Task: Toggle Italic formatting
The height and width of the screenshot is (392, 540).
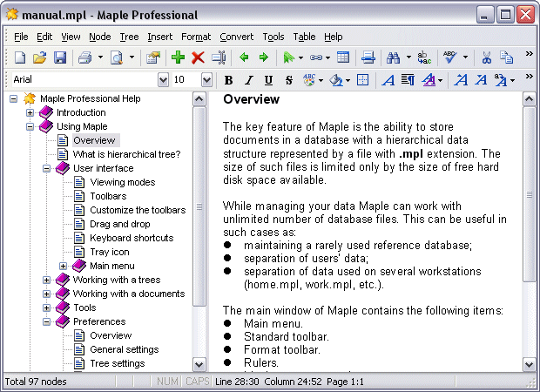Action: tap(248, 80)
